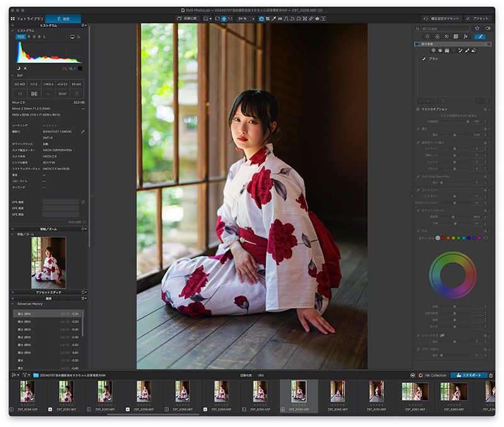Viewport: 504px width, 427px height.
Task: Collapse the Advanced History section chevron
Action: pyautogui.click(x=13, y=304)
